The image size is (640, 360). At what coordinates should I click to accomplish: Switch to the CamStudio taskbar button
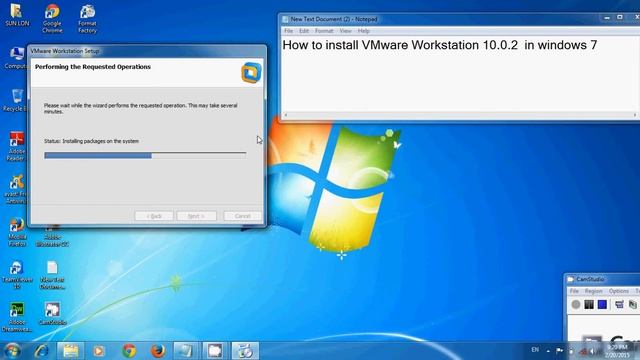(215, 351)
